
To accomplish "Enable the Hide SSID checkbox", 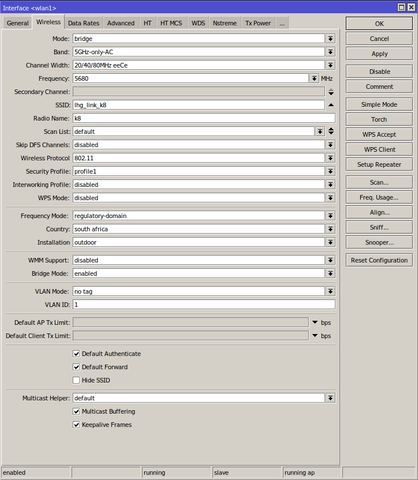I will click(76, 380).
